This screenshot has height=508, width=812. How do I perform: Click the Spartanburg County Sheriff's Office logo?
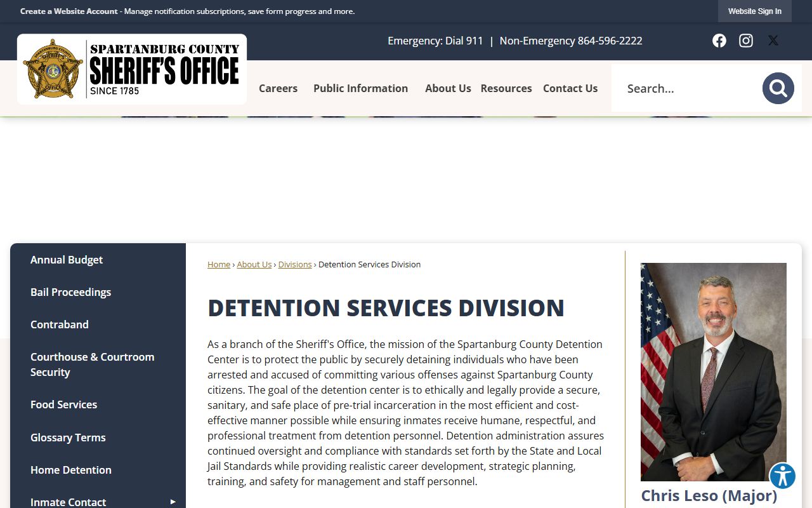(x=132, y=69)
